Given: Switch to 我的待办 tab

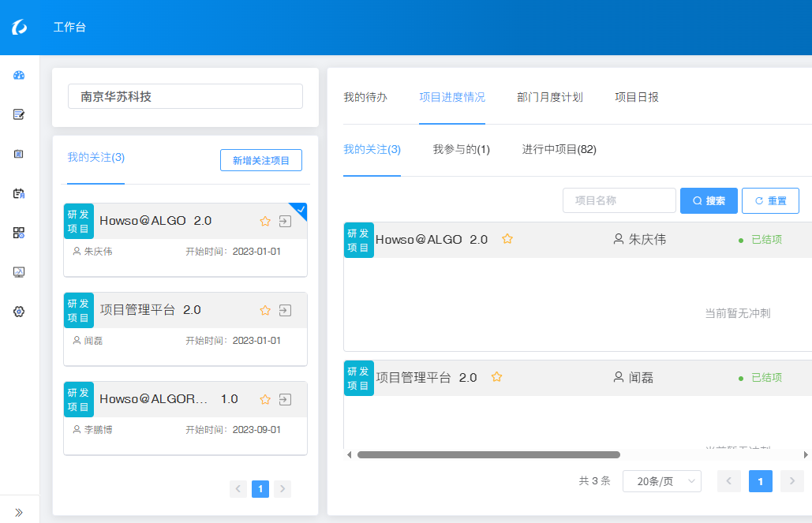Looking at the screenshot, I should [x=365, y=97].
